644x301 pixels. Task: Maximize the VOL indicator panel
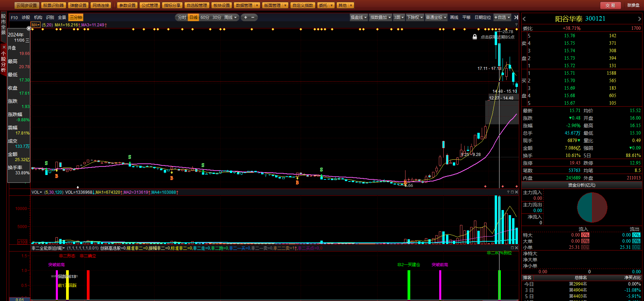coord(512,192)
